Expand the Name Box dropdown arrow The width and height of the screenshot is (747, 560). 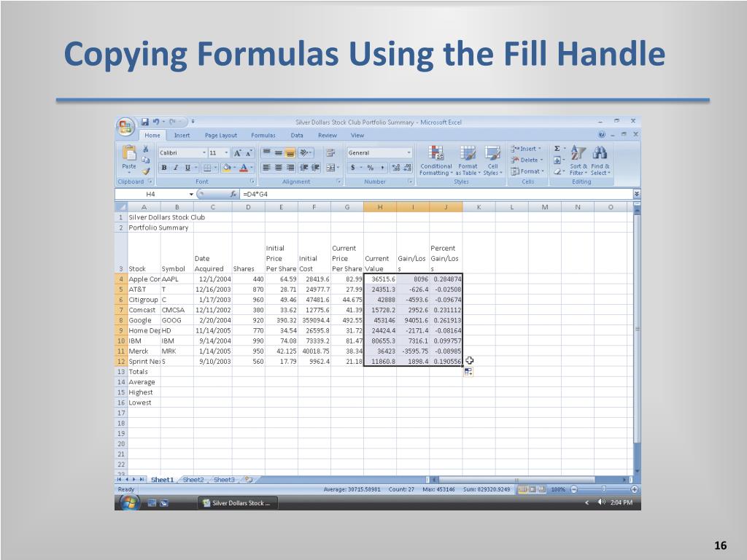(x=191, y=194)
